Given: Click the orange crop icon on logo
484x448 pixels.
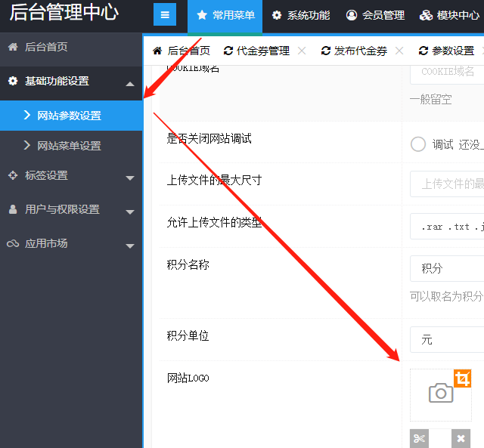Looking at the screenshot, I should point(462,378).
